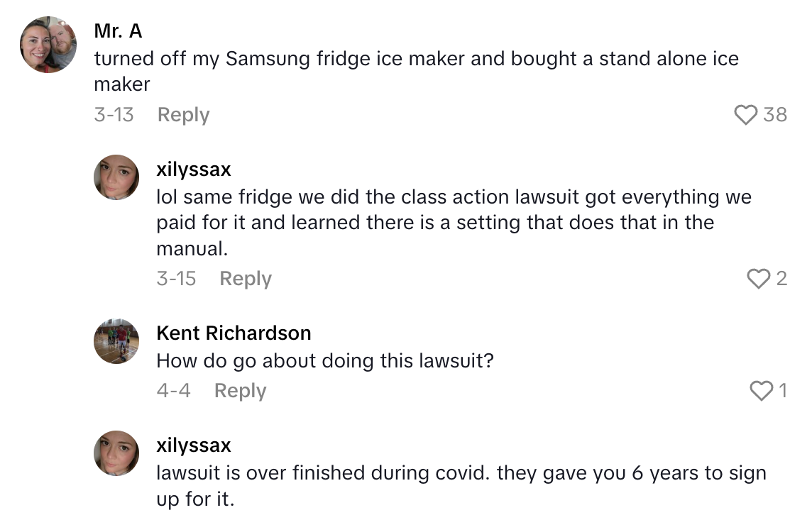The height and width of the screenshot is (515, 812).
Task: Select xilyssax username above covid lawsuit reply
Action: (x=194, y=445)
